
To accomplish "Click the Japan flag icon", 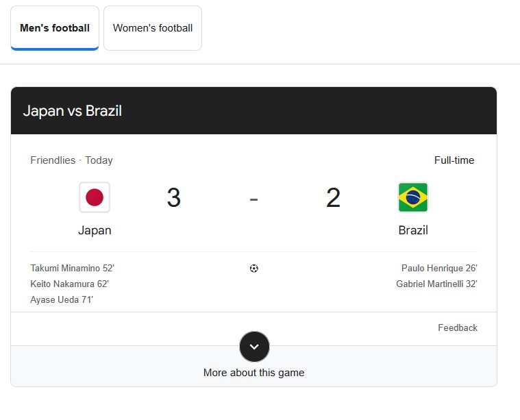I will coord(95,197).
